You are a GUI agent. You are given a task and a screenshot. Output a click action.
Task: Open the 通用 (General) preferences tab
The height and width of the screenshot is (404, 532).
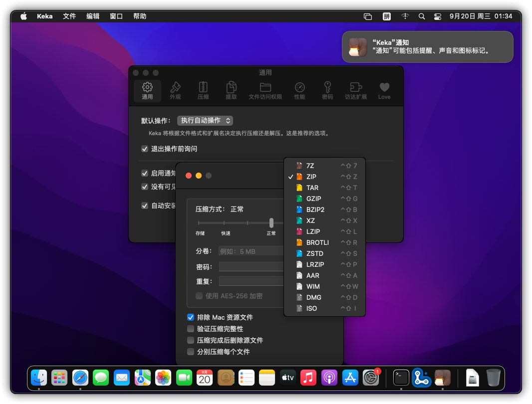coord(147,91)
